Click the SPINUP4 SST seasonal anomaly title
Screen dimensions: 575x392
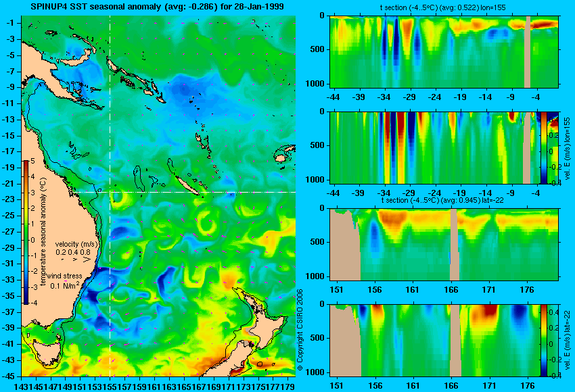click(157, 7)
